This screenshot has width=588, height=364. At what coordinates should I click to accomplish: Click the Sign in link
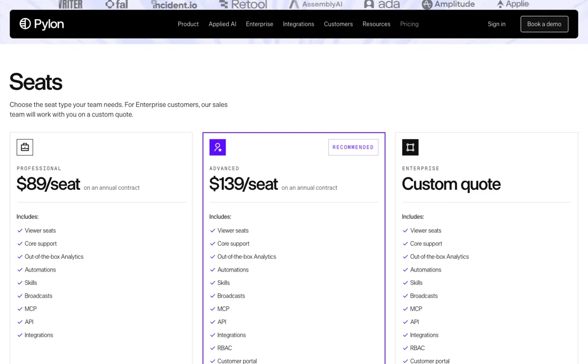coord(497,24)
